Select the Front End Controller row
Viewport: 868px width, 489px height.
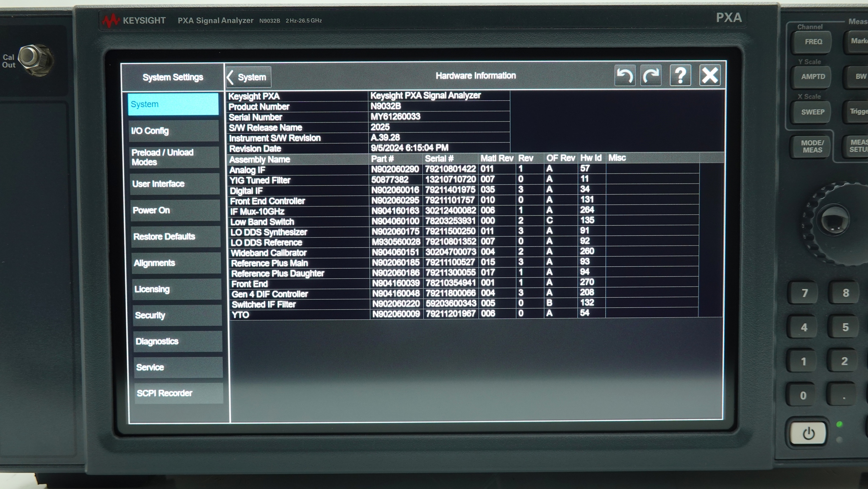coord(464,200)
